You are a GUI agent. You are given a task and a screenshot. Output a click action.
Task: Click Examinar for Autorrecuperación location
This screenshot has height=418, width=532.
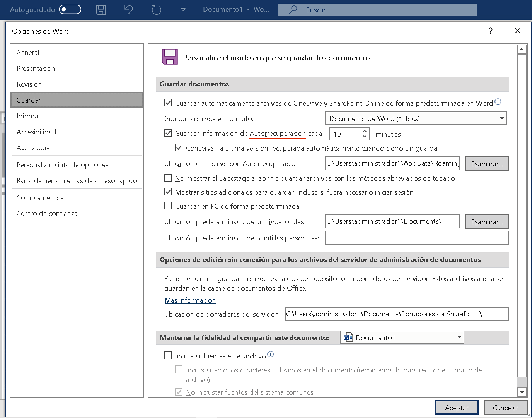487,164
